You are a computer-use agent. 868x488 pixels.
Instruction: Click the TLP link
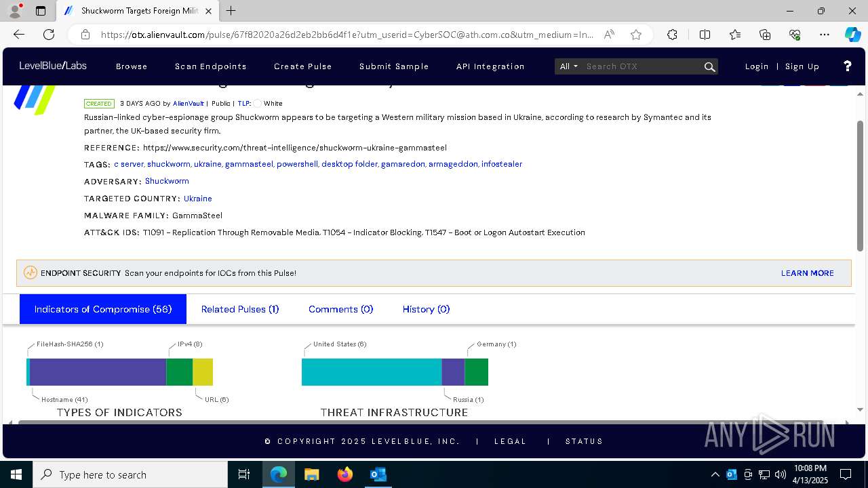(x=244, y=104)
